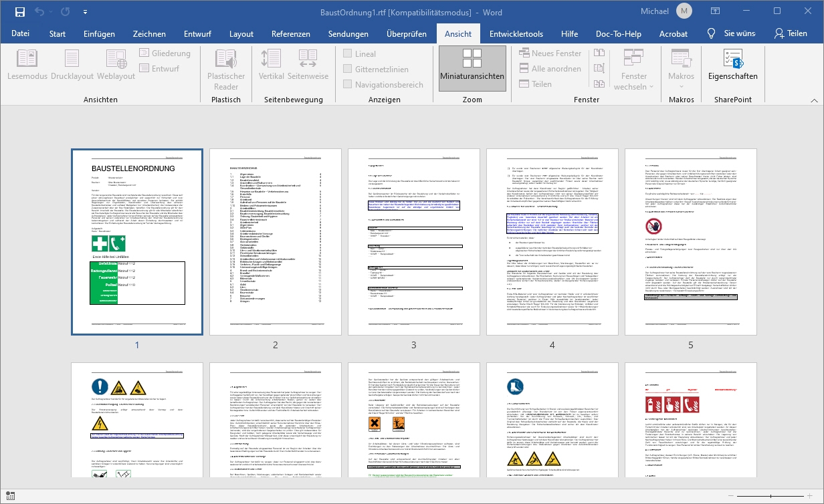Choose Vertikal page movement
This screenshot has height=504, width=824.
(272, 65)
